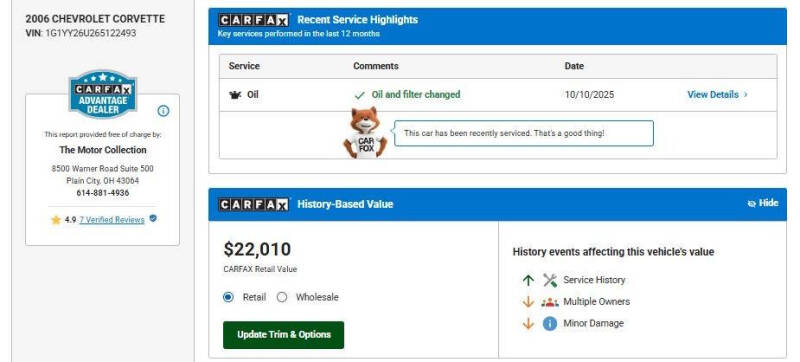This screenshot has height=362, width=800.
Task: Click the gold star rating icon
Action: [56, 220]
